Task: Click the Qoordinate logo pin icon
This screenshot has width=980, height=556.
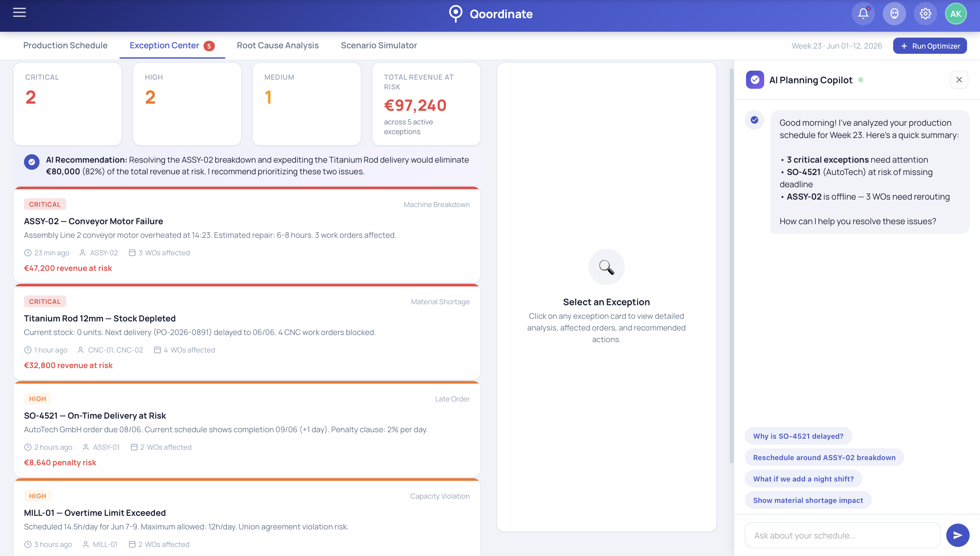Action: point(455,14)
